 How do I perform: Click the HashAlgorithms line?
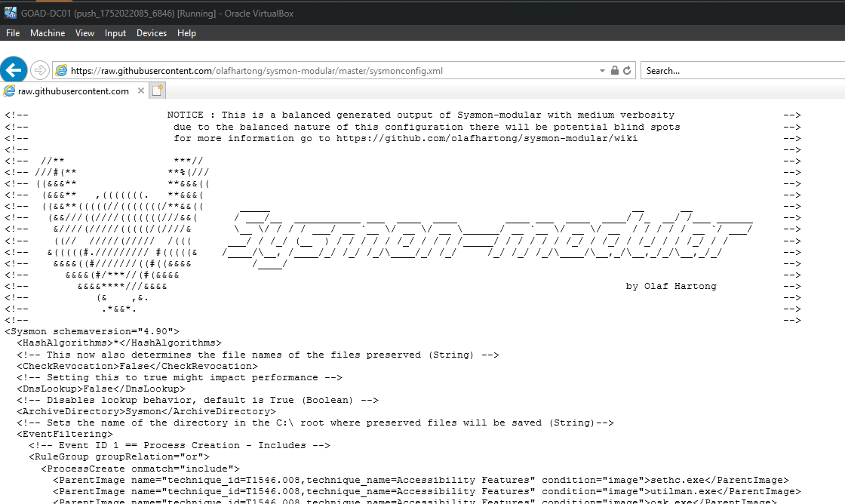(119, 343)
